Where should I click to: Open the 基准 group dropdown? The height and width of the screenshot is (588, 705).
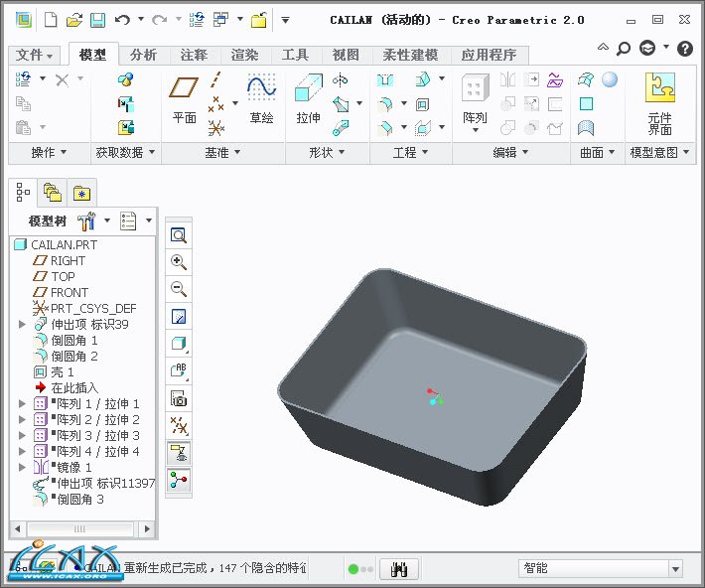point(222,153)
